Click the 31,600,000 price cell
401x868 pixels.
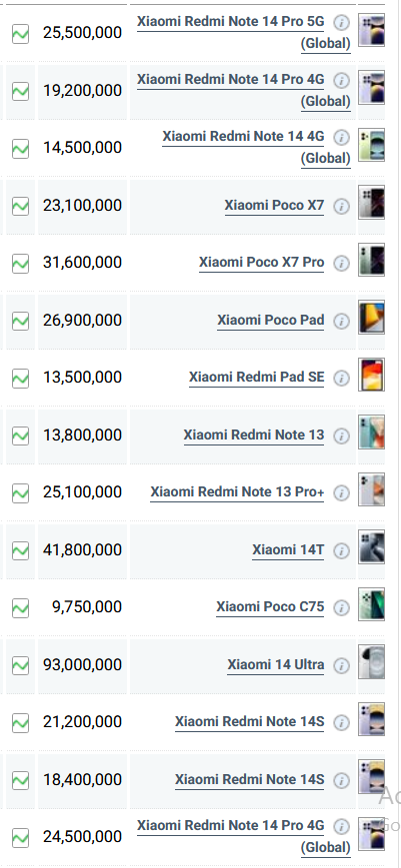(83, 263)
